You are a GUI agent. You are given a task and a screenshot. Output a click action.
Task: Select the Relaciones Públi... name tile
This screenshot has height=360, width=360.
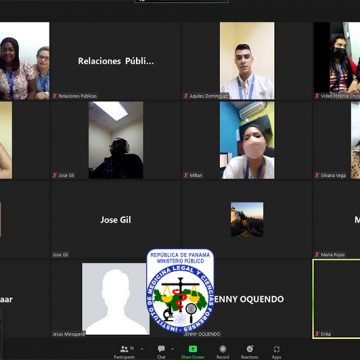pos(116,61)
